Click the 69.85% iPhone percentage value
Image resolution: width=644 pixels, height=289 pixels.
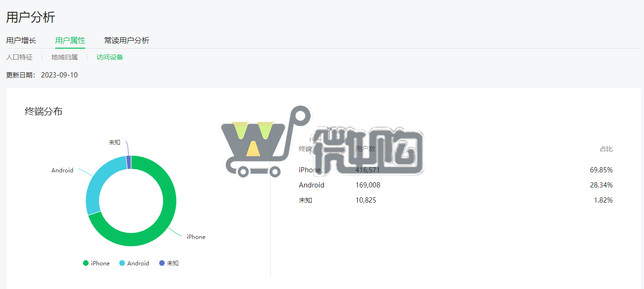(x=602, y=170)
